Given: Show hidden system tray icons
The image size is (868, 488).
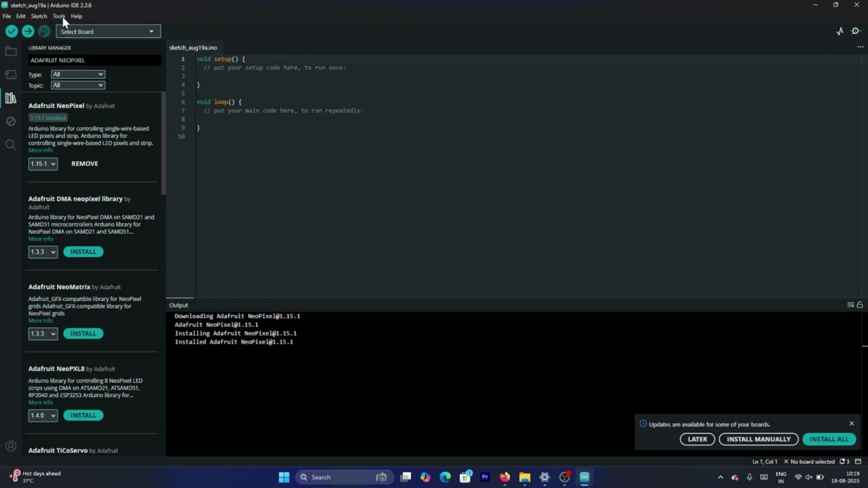Looking at the screenshot, I should click(720, 477).
